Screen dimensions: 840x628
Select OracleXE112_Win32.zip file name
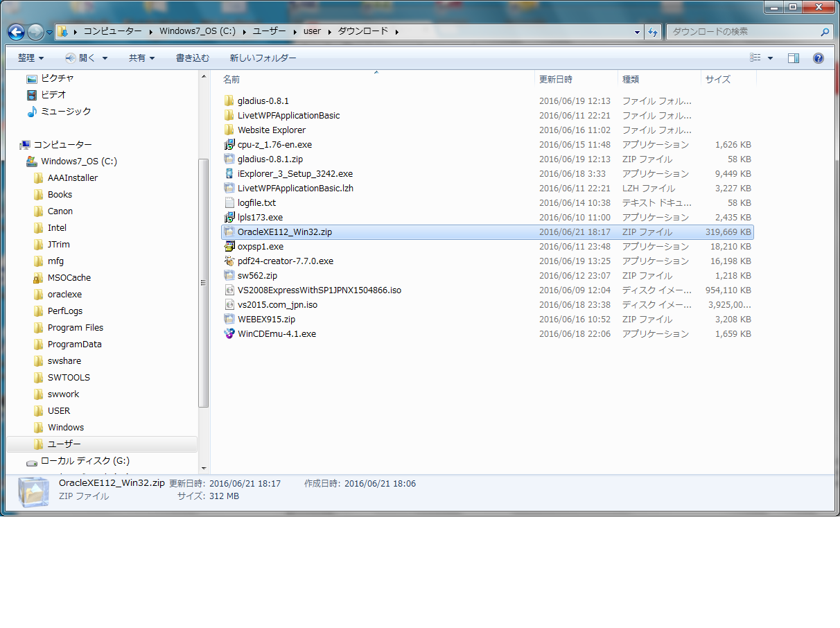(285, 232)
